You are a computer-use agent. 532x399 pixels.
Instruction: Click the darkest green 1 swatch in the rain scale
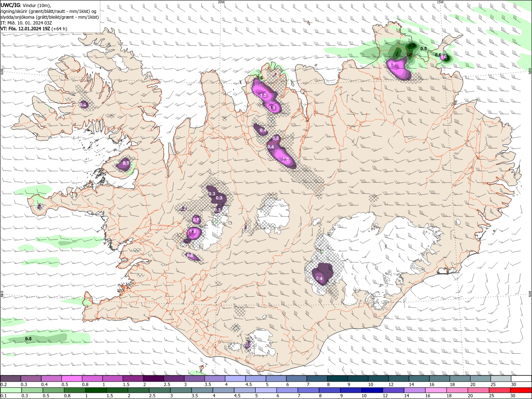tap(96, 390)
